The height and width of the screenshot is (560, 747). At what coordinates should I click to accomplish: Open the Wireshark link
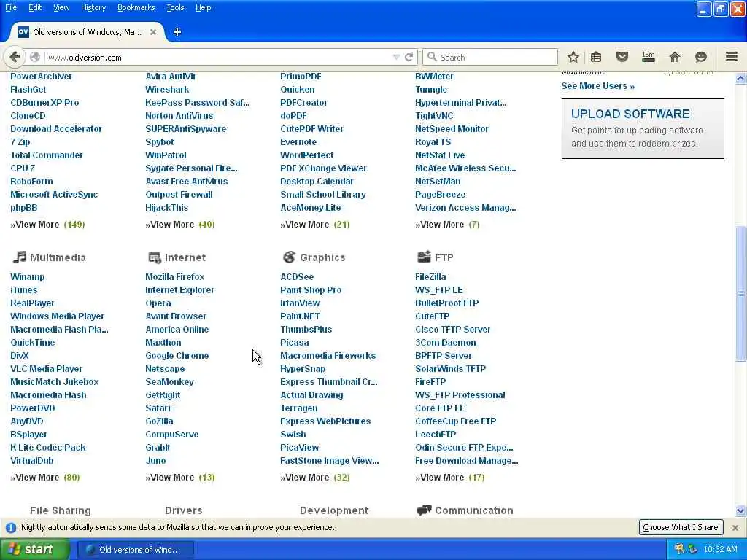(167, 90)
